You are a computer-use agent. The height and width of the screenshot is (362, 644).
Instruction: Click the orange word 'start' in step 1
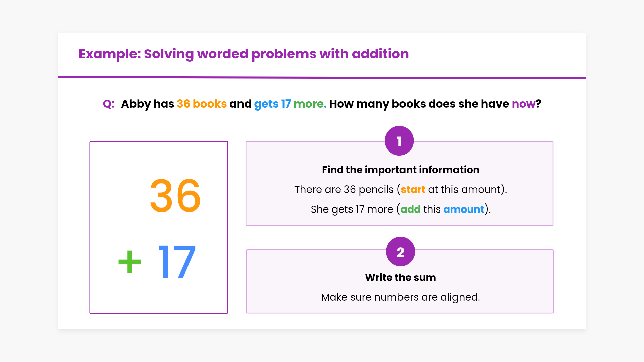coord(413,190)
